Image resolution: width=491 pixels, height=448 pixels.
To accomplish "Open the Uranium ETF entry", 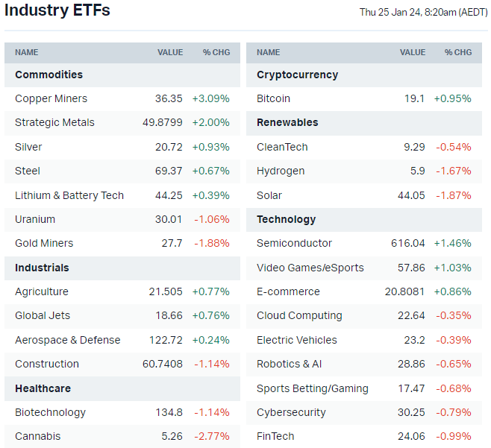I will click(x=35, y=219).
